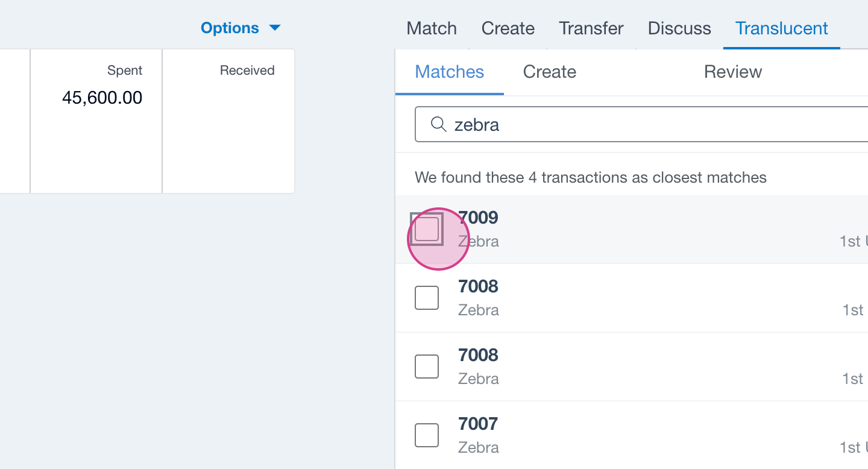Click the search field containing zebra
Image resolution: width=868 pixels, height=469 pixels.
click(x=651, y=125)
